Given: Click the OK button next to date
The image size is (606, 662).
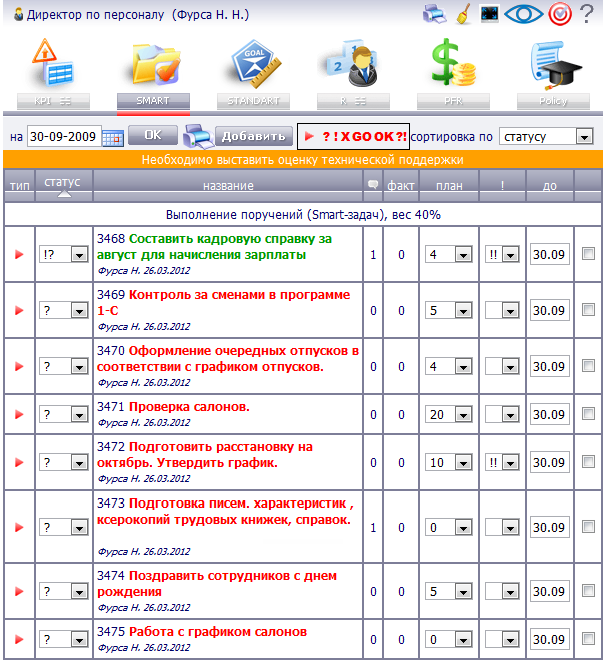Looking at the screenshot, I should (153, 135).
